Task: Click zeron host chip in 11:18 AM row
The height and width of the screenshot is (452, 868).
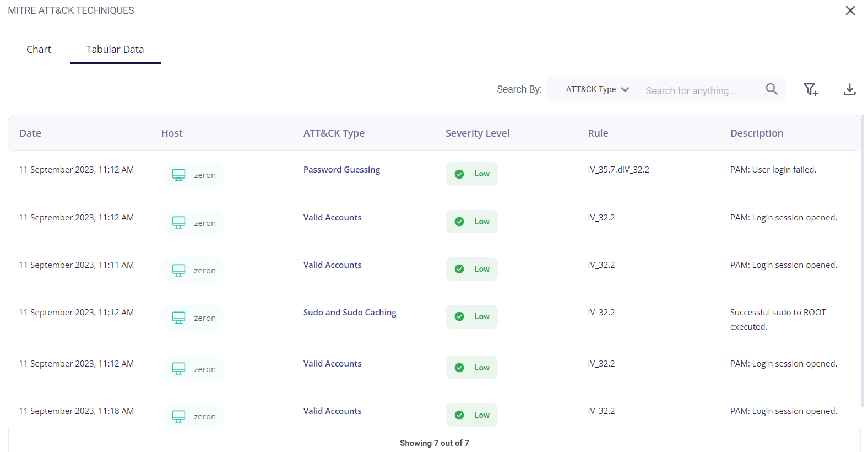Action: coord(193,415)
